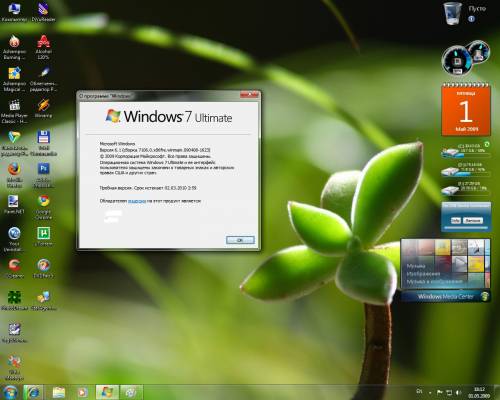The image size is (500, 400).
Task: Open the volume speaker tray icon
Action: (459, 392)
